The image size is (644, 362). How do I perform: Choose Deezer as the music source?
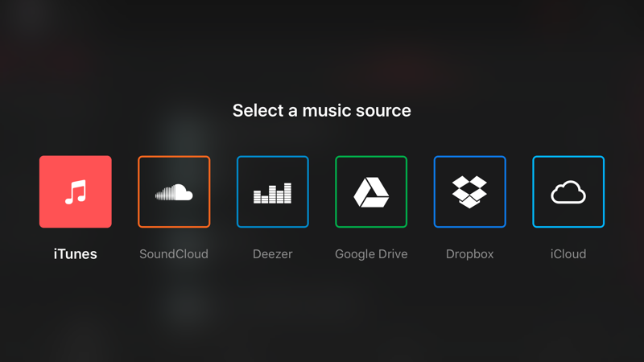[272, 192]
